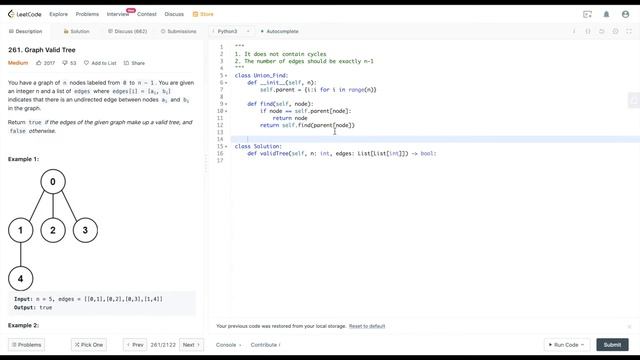Dismiss the restored code notice
The image size is (640, 360).
point(629,327)
